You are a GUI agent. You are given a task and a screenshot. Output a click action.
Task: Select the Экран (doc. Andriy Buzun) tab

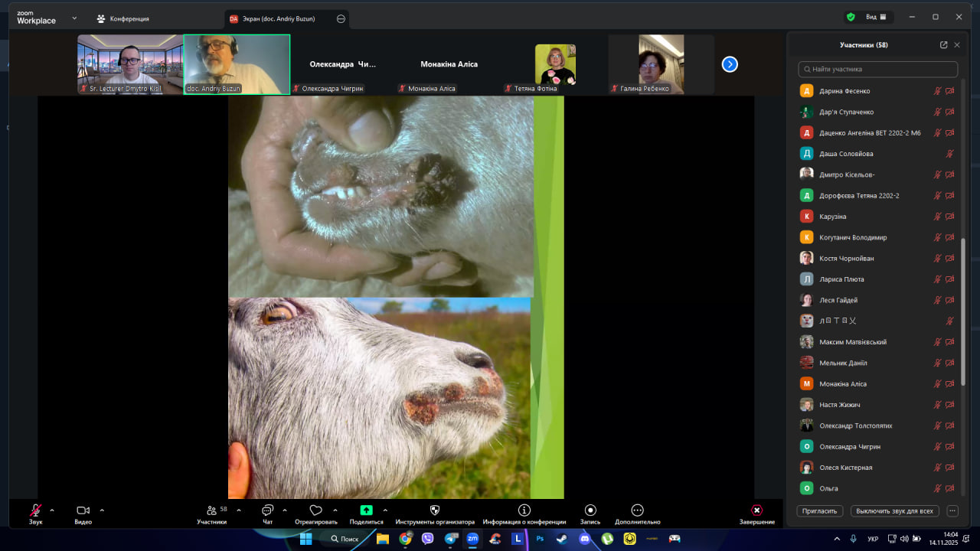(x=279, y=18)
